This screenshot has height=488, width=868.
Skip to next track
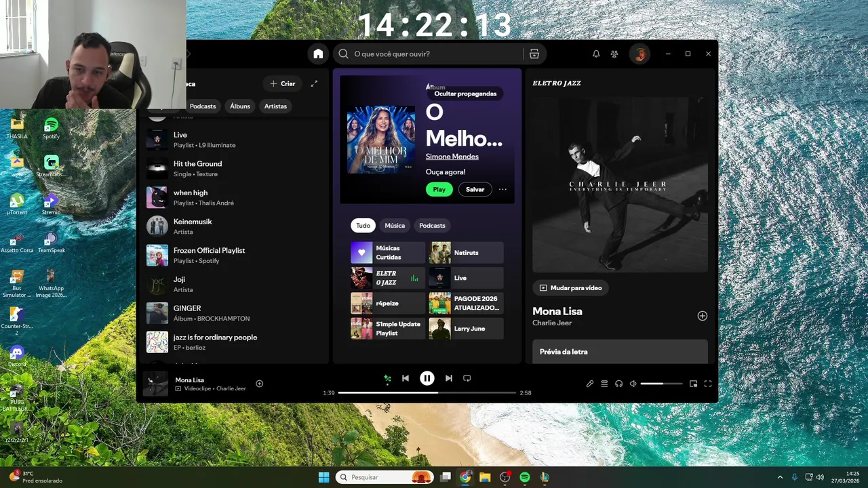(448, 378)
